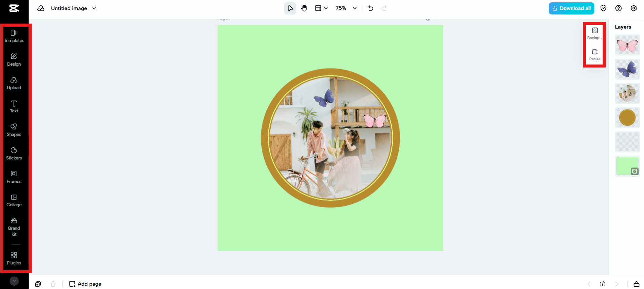Select the blue butterfly layer thumbnail
Screen dimensions: 644x289
[x=627, y=69]
